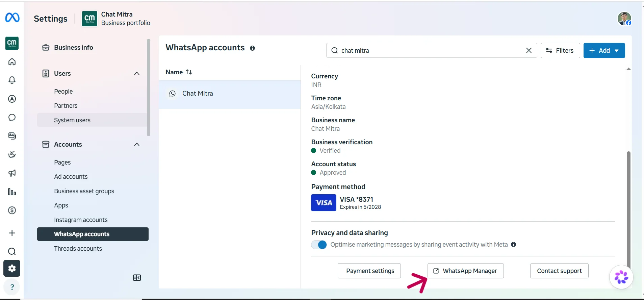The height and width of the screenshot is (300, 644).
Task: Open the settings gear icon
Action: [12, 268]
